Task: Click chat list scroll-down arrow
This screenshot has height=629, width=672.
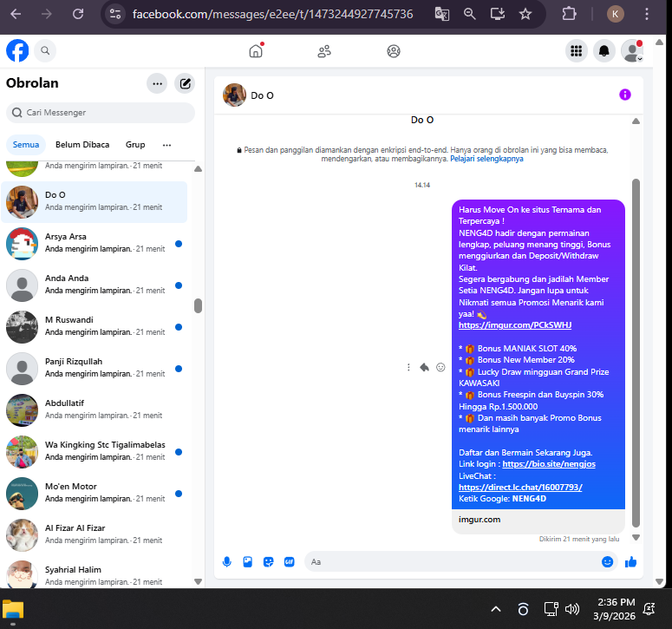Action: point(198,582)
